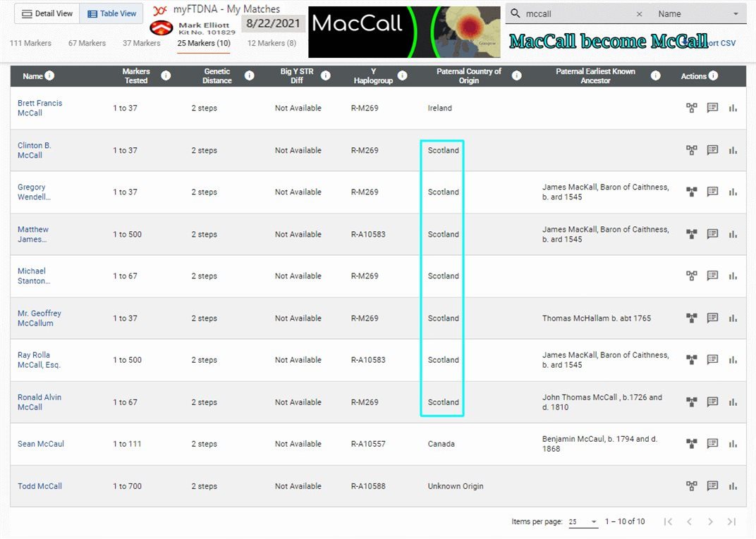Screen dimensions: 756x539
Task: Switch to Table View
Action: pyautogui.click(x=111, y=13)
